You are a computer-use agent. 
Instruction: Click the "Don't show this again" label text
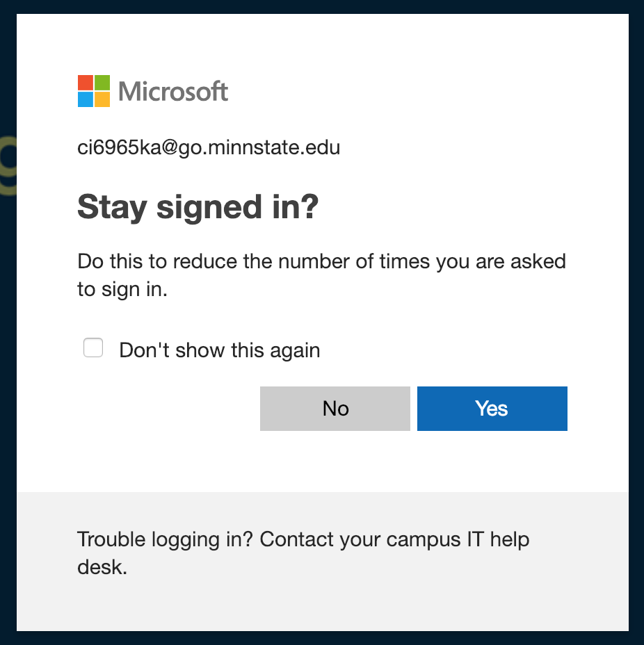point(220,350)
